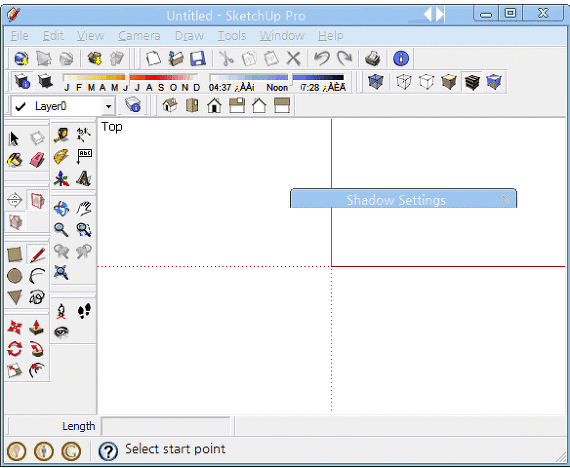The height and width of the screenshot is (468, 570).
Task: Click the Save floppy disk button
Action: coord(198,58)
